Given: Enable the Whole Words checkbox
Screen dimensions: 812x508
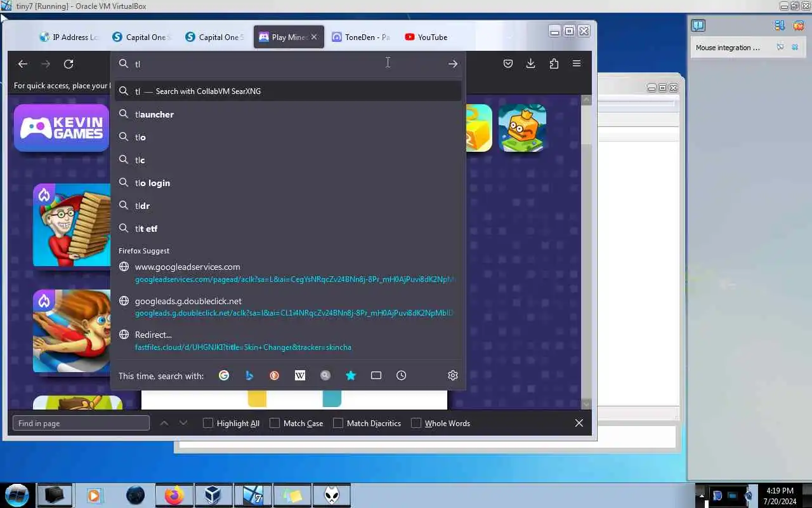Looking at the screenshot, I should tap(416, 423).
